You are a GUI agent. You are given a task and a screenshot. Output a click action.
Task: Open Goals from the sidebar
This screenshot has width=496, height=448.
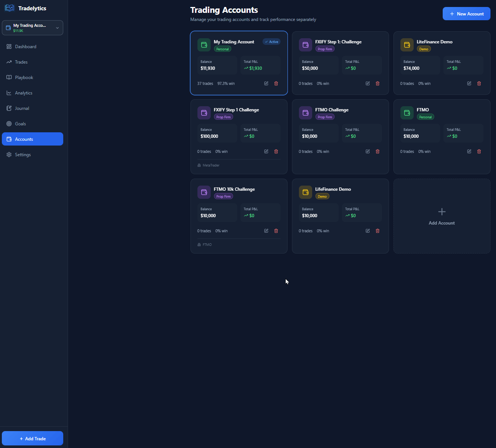point(32,124)
